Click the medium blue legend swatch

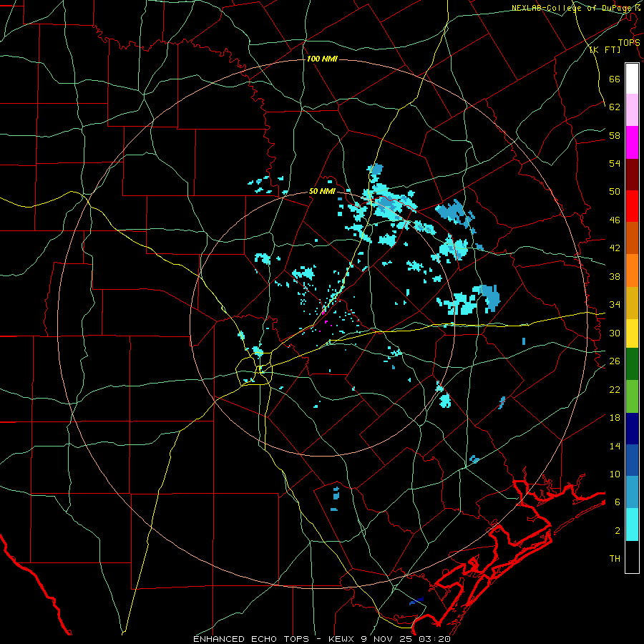pos(632,460)
